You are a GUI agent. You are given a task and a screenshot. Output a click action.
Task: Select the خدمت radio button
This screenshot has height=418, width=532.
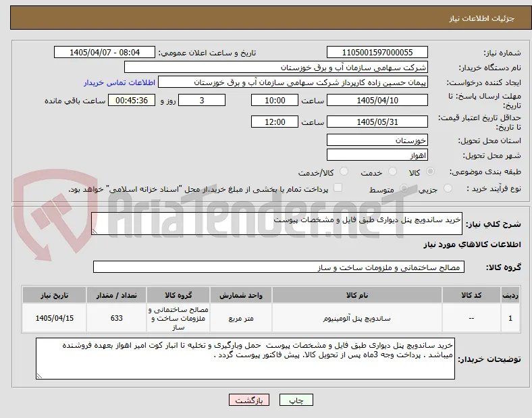coord(392,172)
